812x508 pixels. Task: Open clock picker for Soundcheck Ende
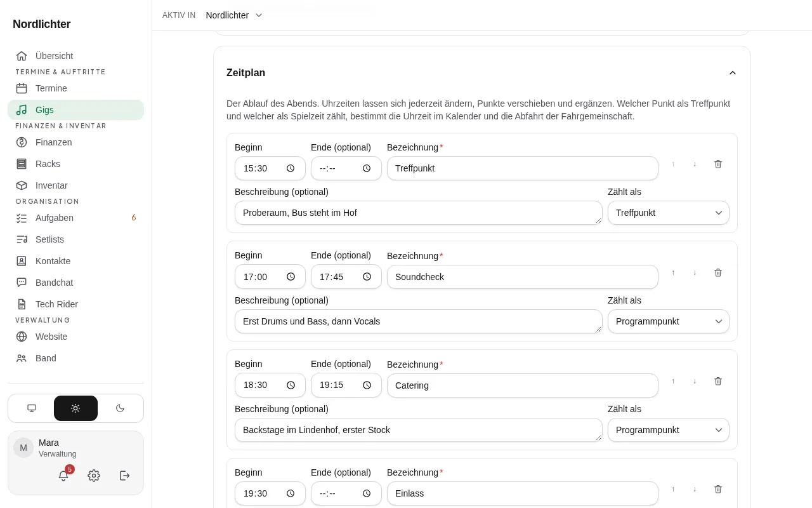tap(367, 277)
